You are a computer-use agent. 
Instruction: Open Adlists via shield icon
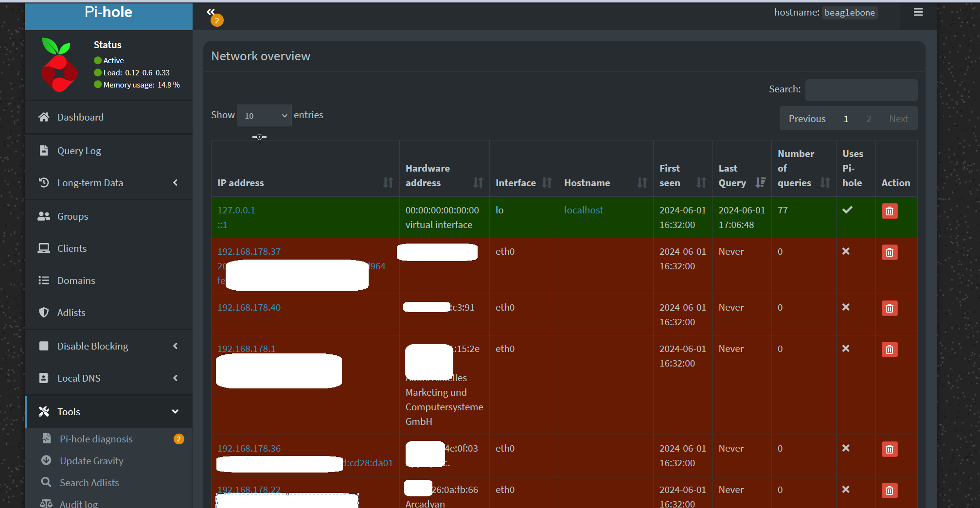point(71,313)
